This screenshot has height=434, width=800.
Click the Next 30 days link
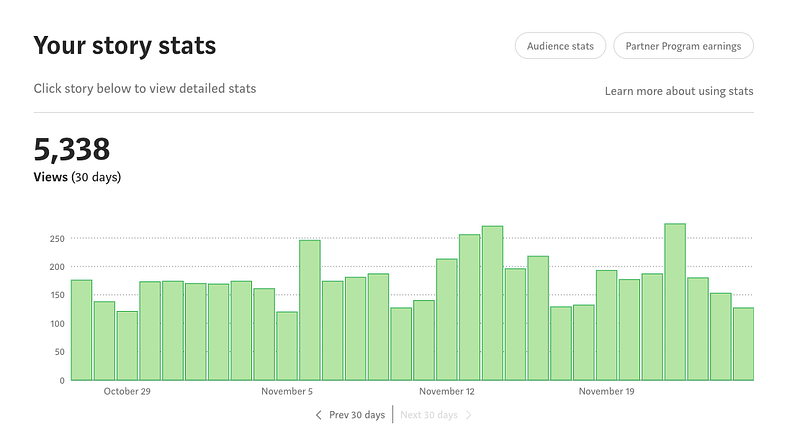[429, 415]
